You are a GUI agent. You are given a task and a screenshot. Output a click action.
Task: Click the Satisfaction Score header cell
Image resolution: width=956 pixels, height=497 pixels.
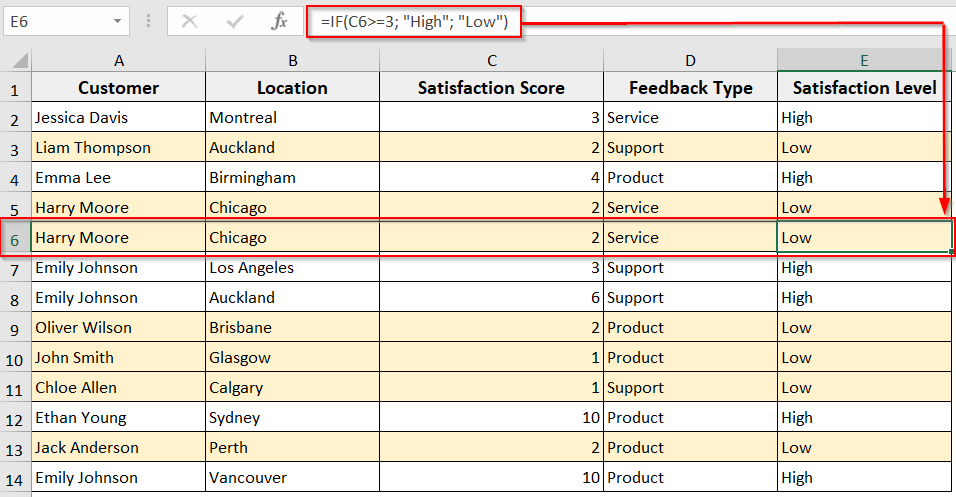click(x=491, y=88)
